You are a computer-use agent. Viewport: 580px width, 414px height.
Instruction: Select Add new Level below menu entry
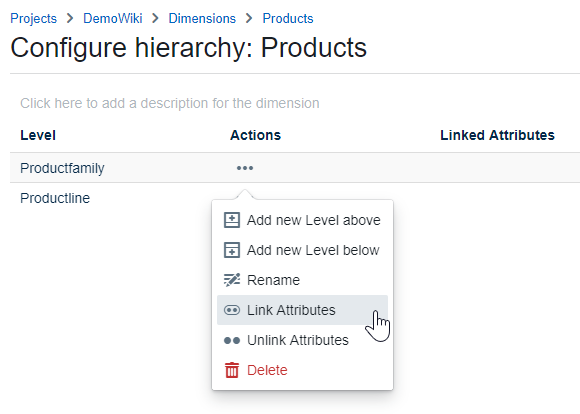tap(303, 250)
